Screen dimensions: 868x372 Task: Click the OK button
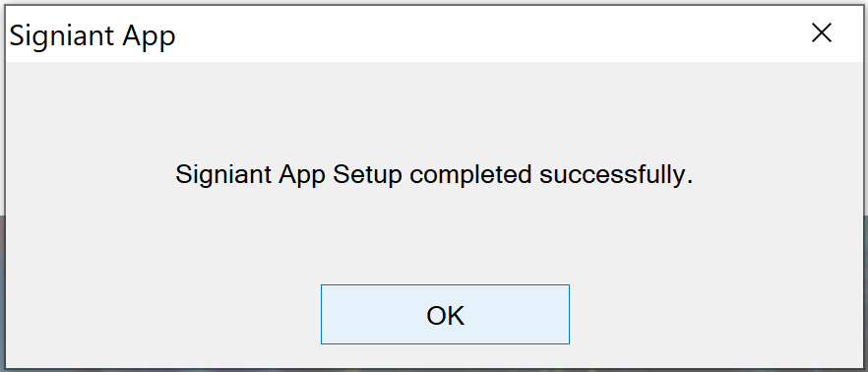point(445,315)
